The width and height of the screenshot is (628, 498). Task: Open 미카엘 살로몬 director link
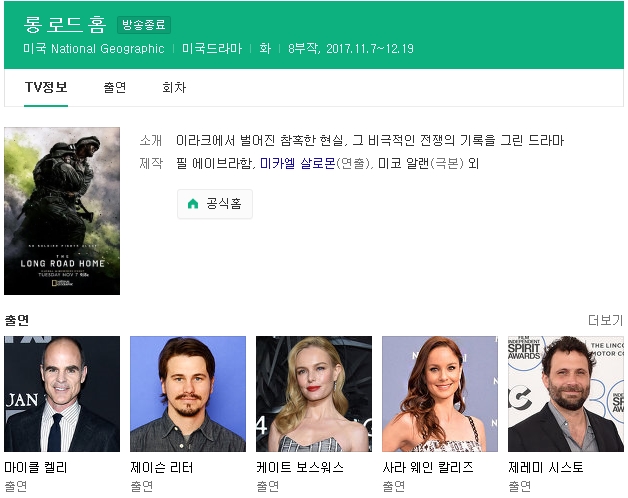tap(298, 163)
